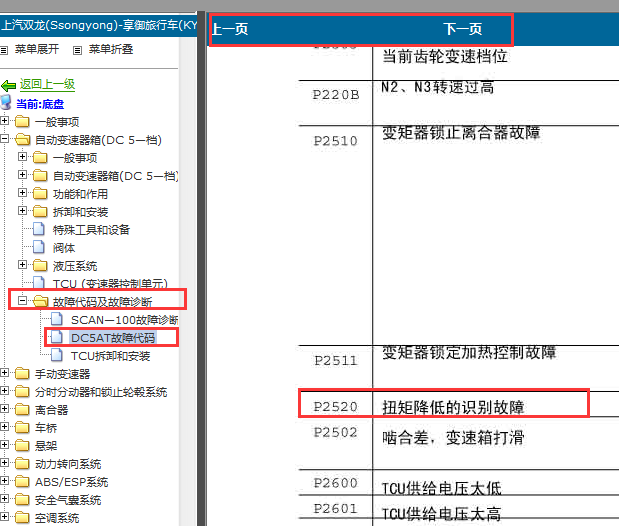Image resolution: width=619 pixels, height=526 pixels.
Task: Click the 菜单折叠 menu collapse icon
Action: tap(77, 50)
